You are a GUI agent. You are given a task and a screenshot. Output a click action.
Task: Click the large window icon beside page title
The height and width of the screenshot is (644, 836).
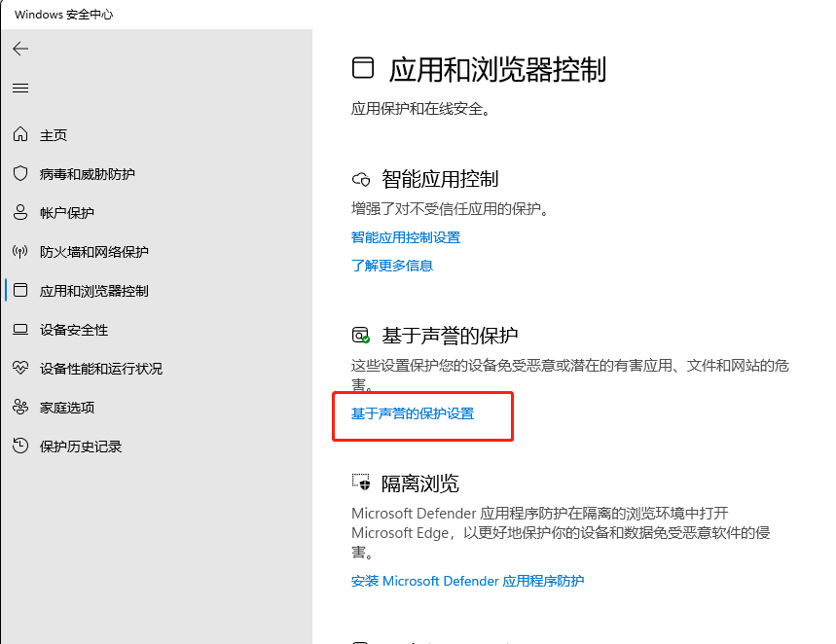click(363, 68)
